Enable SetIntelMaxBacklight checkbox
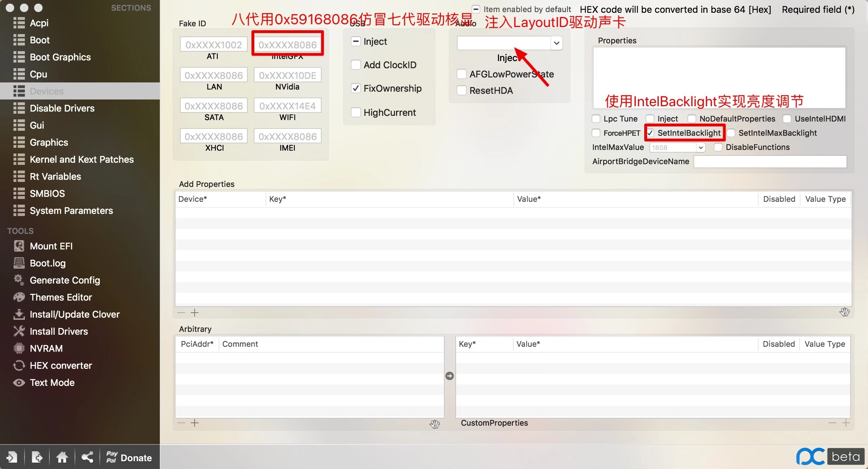The height and width of the screenshot is (469, 868). (731, 133)
